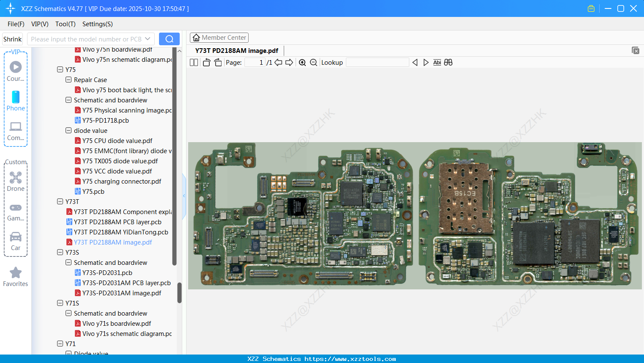Select the Computer category icon
Image resolution: width=644 pixels, height=363 pixels.
point(16,131)
